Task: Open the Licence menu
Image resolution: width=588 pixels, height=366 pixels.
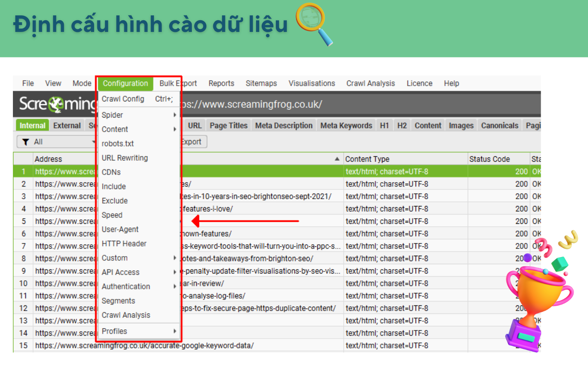Action: coord(420,83)
